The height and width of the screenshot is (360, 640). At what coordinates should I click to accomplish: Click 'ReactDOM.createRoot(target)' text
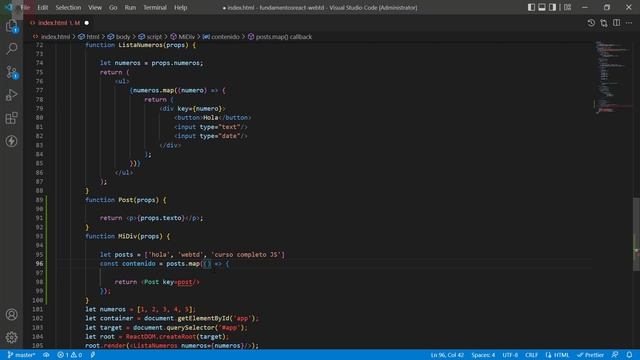(x=175, y=337)
